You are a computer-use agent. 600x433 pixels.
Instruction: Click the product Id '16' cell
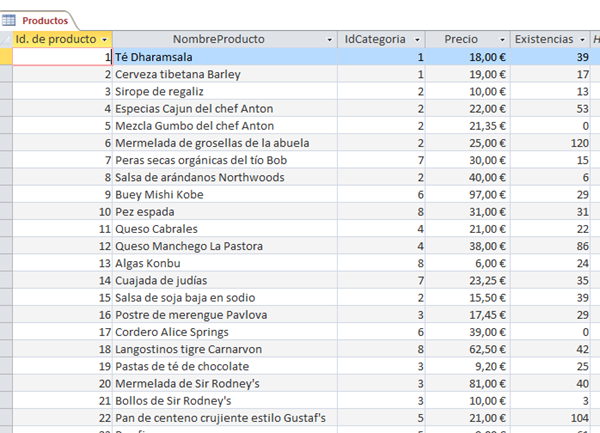pyautogui.click(x=62, y=315)
